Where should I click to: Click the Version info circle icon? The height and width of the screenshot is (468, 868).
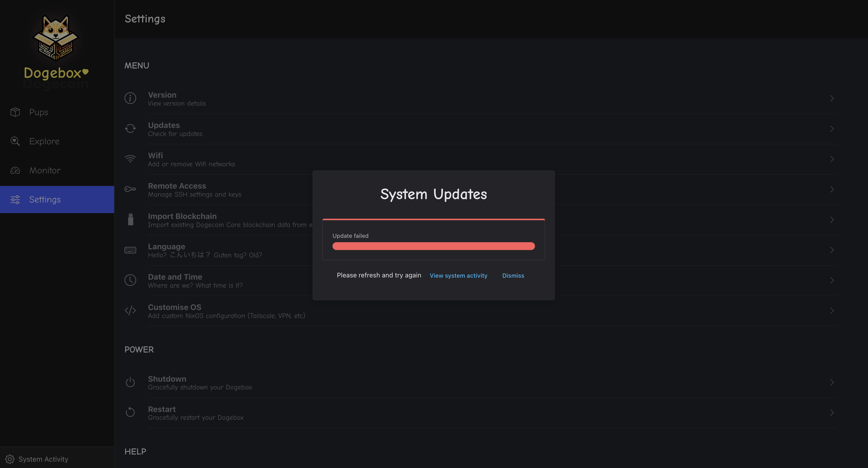130,98
